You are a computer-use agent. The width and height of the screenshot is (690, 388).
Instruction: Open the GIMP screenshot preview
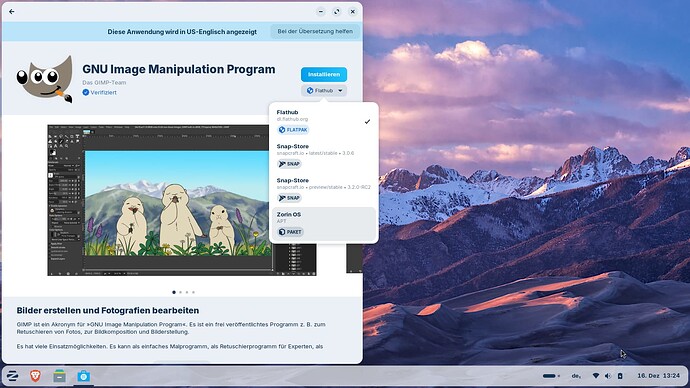182,200
